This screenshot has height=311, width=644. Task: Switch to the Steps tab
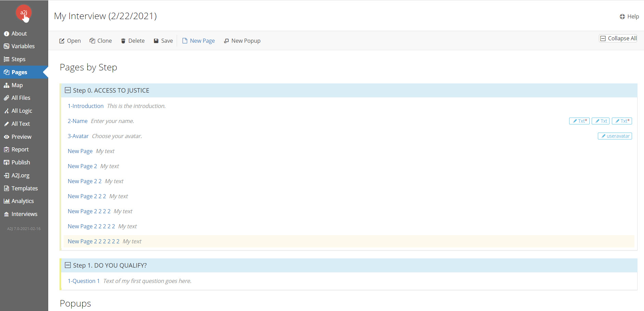(18, 59)
